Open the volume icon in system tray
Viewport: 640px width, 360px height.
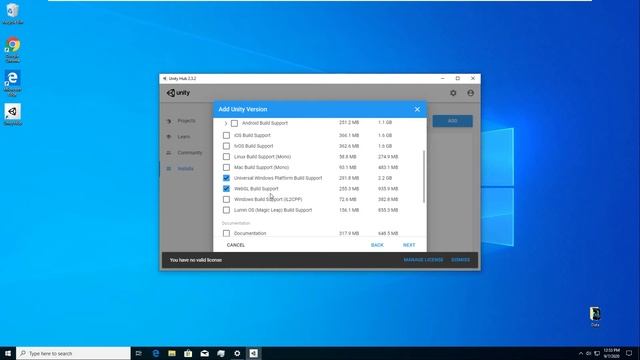(589, 353)
